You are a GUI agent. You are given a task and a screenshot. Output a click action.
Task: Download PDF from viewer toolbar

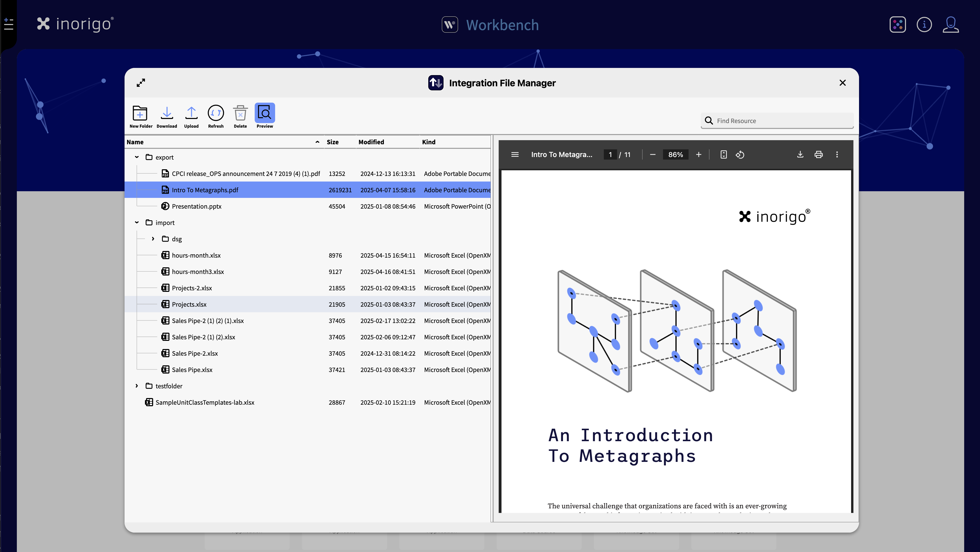tap(800, 154)
